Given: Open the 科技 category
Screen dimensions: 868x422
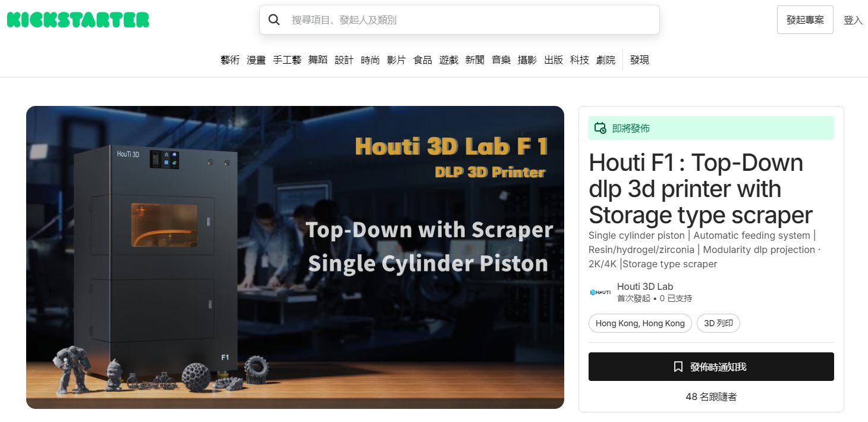Looking at the screenshot, I should pos(579,60).
